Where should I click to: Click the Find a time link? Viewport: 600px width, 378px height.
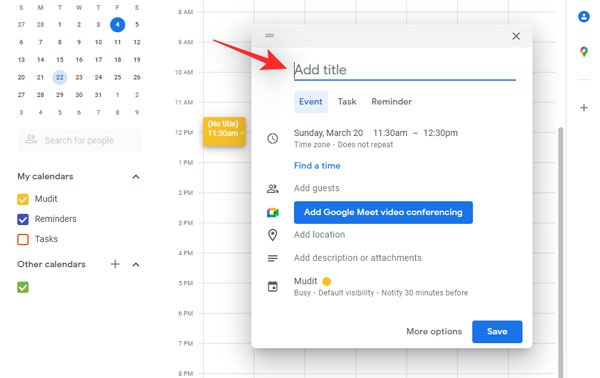(x=317, y=166)
